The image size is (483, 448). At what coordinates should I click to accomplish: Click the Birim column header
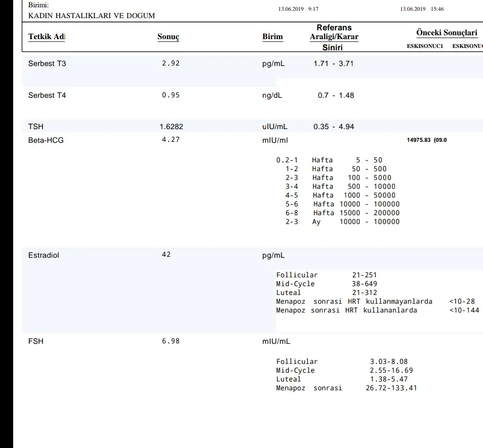tap(272, 37)
